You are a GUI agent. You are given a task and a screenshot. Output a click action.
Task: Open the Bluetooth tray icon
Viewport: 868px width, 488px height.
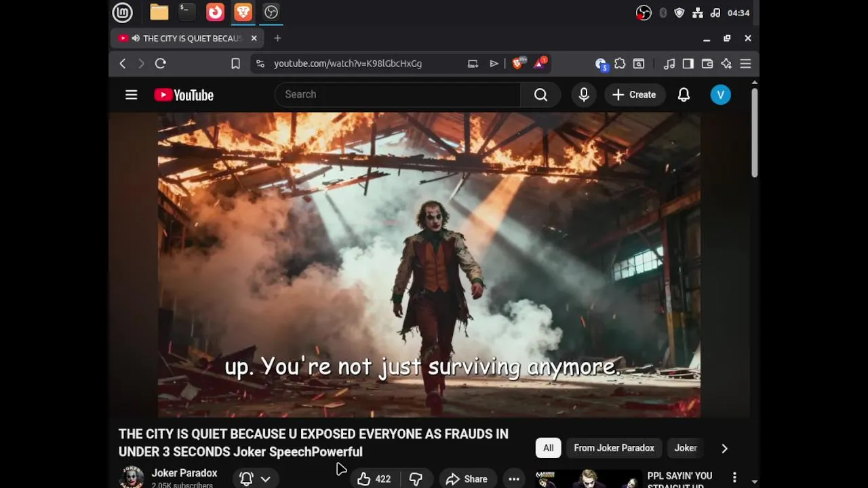pos(663,13)
